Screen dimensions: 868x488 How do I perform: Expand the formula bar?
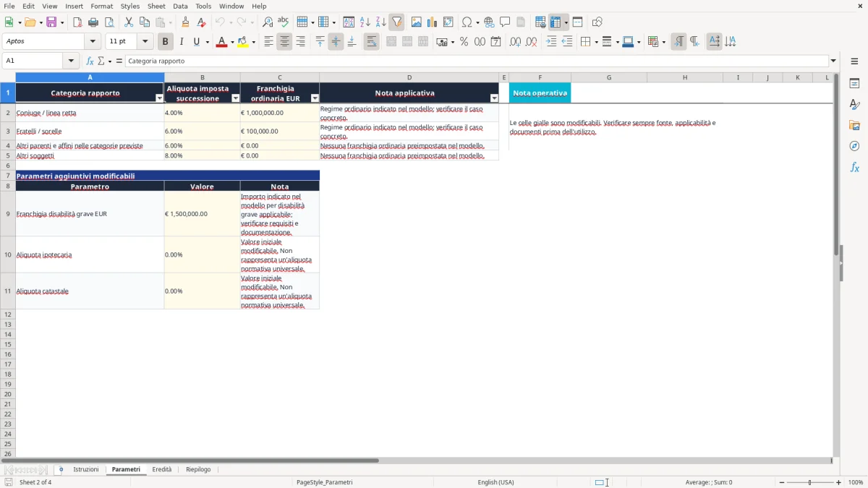tap(833, 61)
